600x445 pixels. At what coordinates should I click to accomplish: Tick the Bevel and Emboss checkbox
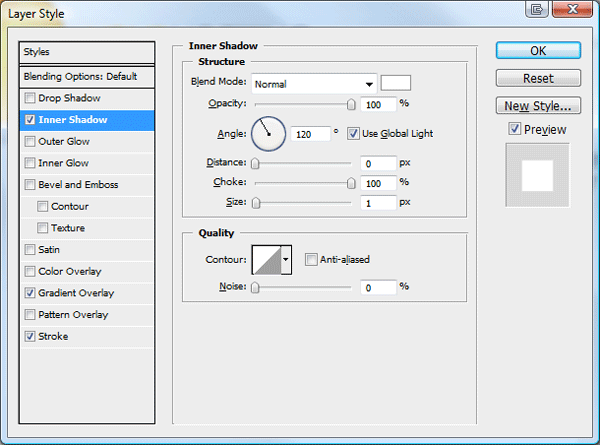pyautogui.click(x=30, y=185)
